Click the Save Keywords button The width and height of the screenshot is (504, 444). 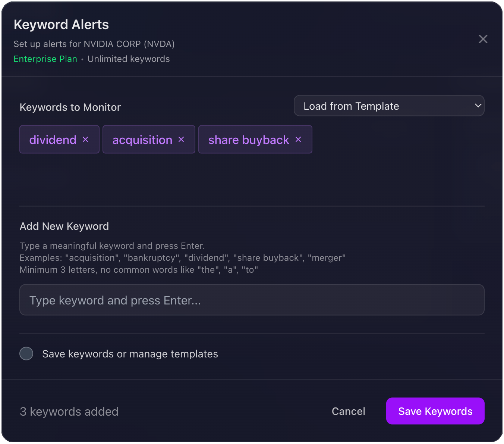(x=435, y=411)
